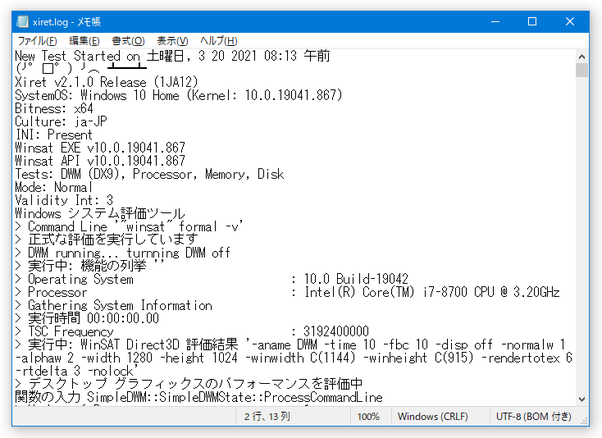602x438 pixels.
Task: Click status bar entry 'Windows (CRLF)'
Action: 433,417
